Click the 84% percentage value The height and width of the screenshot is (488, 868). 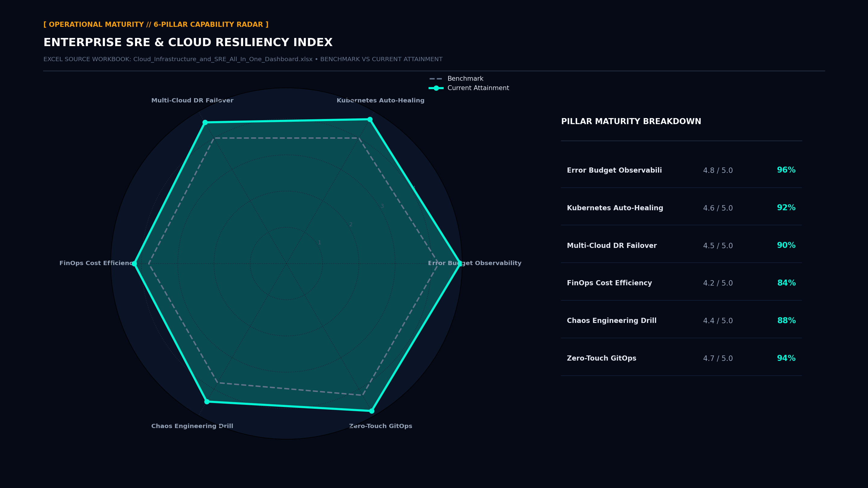(786, 283)
